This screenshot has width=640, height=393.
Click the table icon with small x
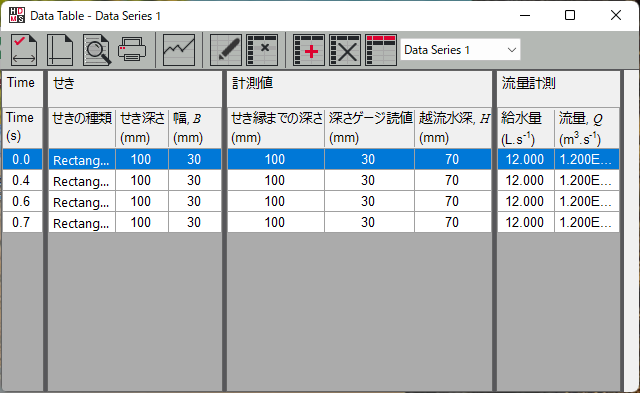pyautogui.click(x=262, y=50)
